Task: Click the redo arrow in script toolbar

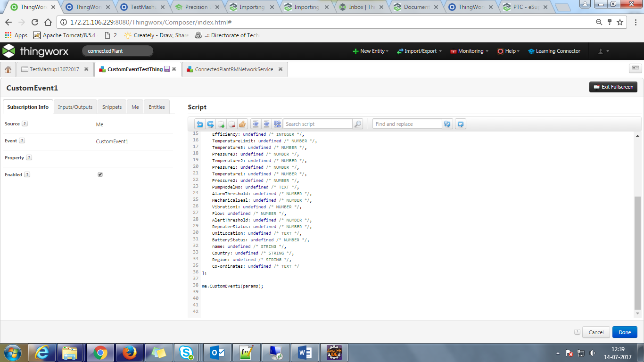Action: pos(210,124)
